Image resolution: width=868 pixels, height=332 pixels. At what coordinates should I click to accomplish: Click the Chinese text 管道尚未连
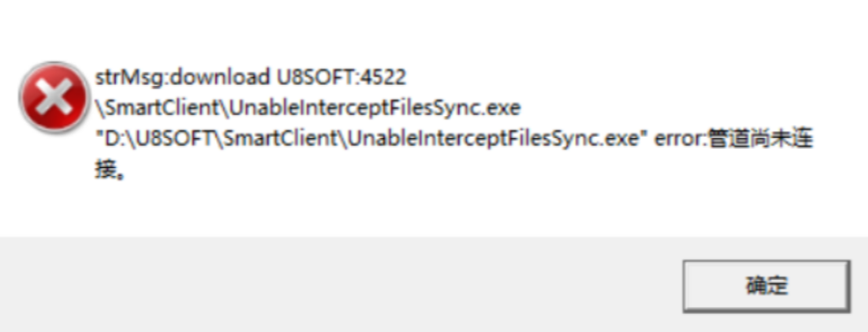point(760,140)
